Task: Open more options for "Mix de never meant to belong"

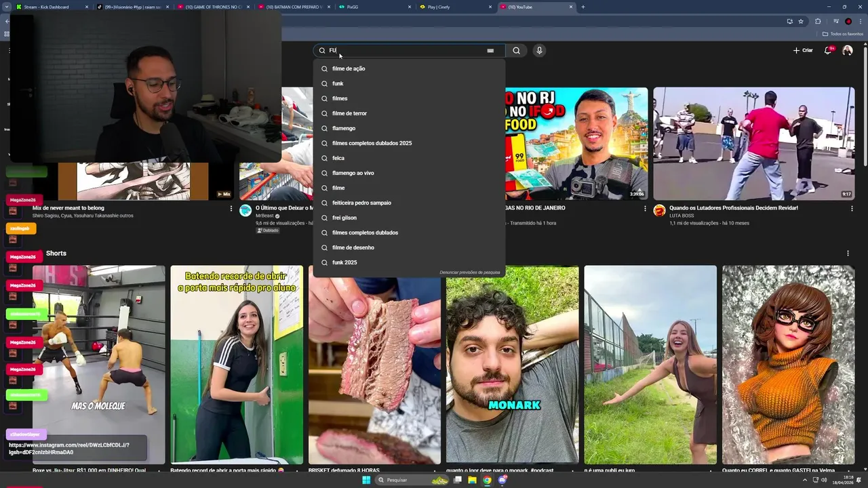Action: coord(231,209)
